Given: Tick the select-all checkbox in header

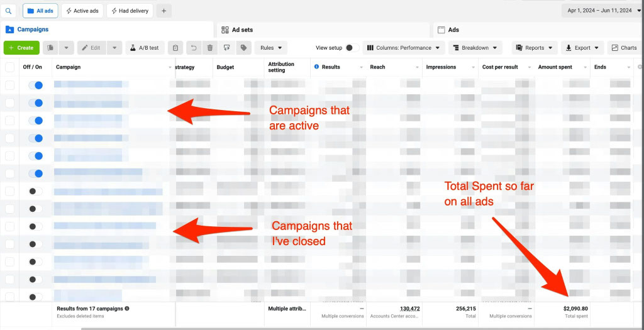Looking at the screenshot, I should pos(9,67).
